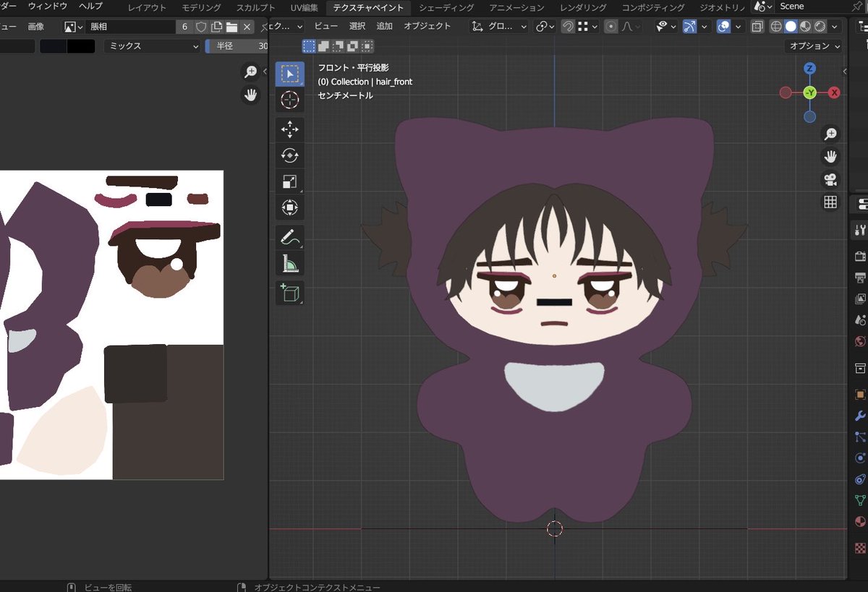Image resolution: width=868 pixels, height=592 pixels.
Task: Open the ミックス blend mode dropdown
Action: [x=153, y=46]
